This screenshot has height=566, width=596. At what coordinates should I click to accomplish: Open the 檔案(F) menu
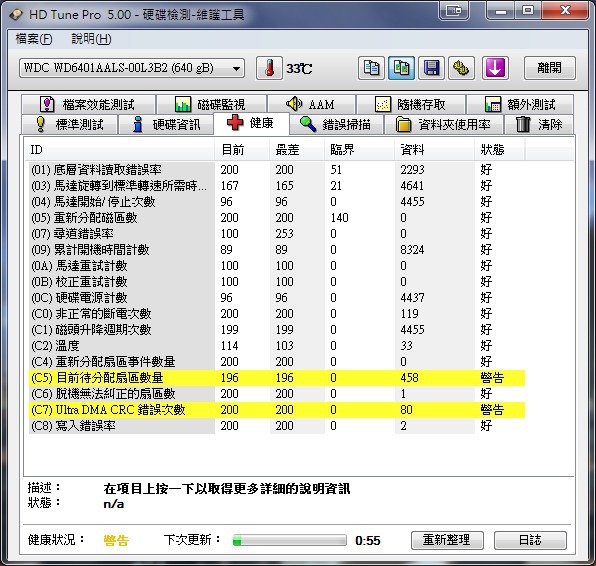34,39
